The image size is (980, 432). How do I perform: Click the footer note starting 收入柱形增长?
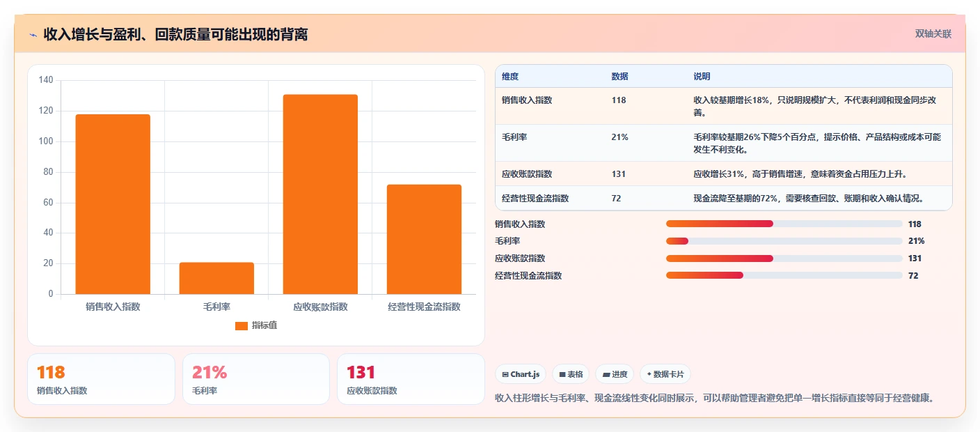tap(714, 398)
